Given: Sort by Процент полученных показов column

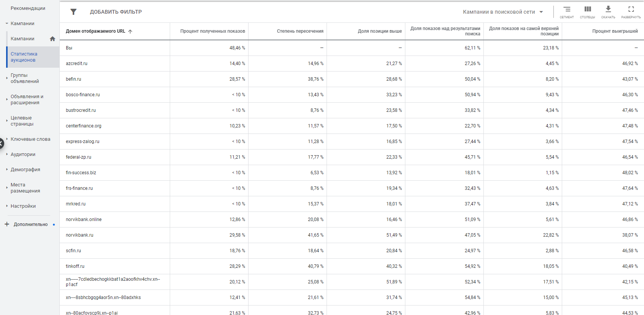Looking at the screenshot, I should click(x=212, y=31).
